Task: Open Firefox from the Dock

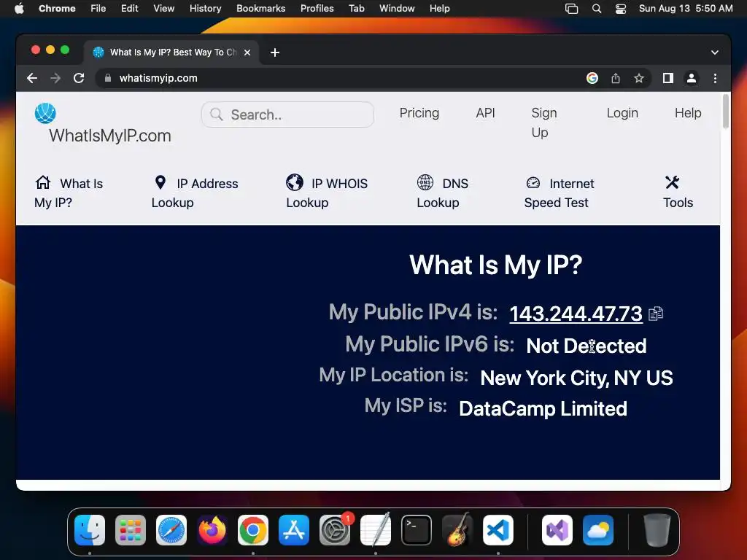Action: coord(212,530)
